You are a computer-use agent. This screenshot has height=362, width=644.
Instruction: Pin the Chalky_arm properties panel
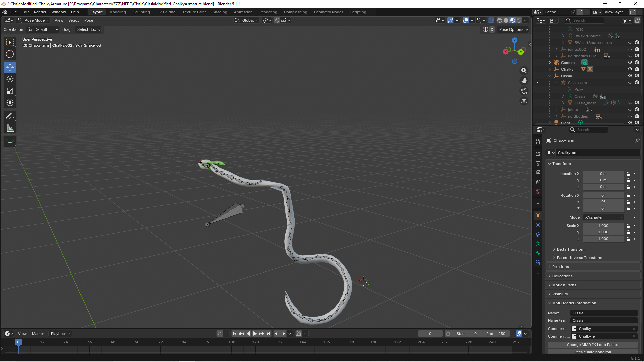click(x=637, y=140)
